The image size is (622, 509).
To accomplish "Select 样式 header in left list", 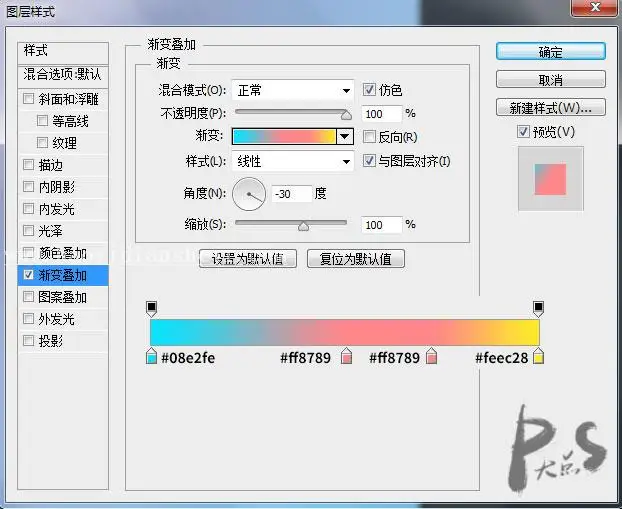I will tap(63, 51).
